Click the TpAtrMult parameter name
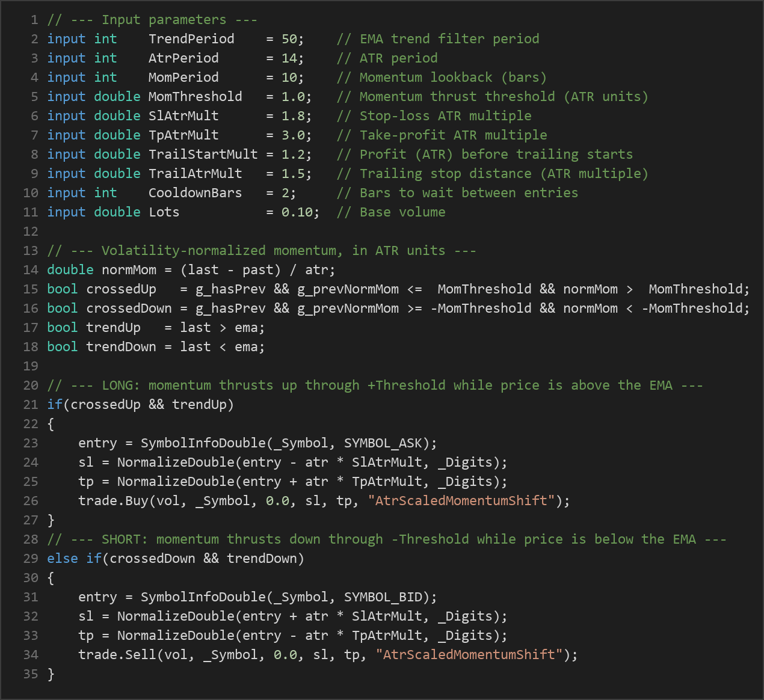This screenshot has height=700, width=764. [183, 135]
